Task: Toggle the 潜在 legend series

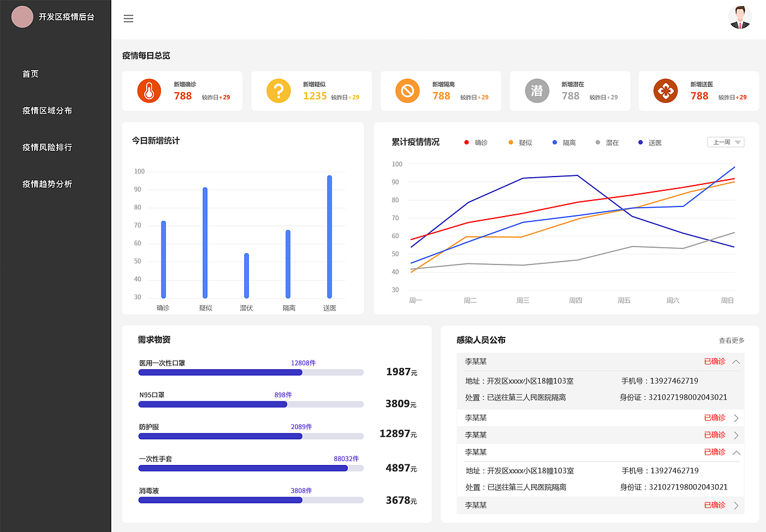Action: pyautogui.click(x=607, y=142)
